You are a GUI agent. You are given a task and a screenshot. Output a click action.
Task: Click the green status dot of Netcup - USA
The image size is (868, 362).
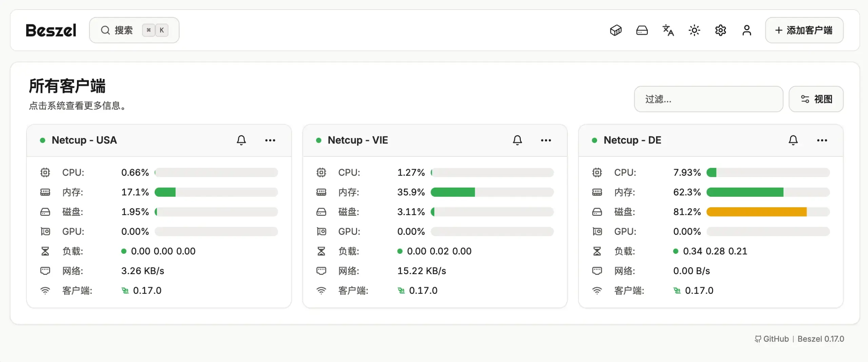(43, 140)
